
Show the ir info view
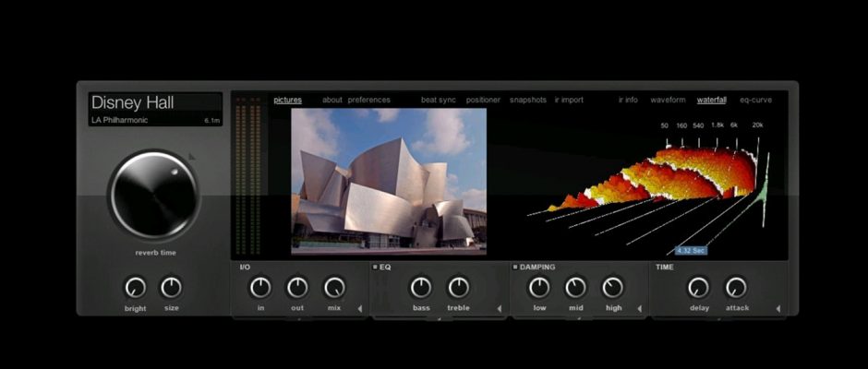point(628,101)
